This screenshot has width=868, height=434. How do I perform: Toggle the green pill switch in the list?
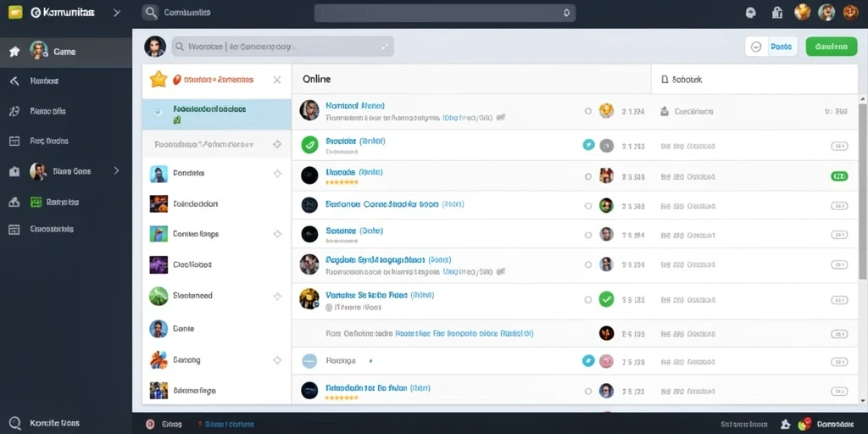pyautogui.click(x=839, y=176)
